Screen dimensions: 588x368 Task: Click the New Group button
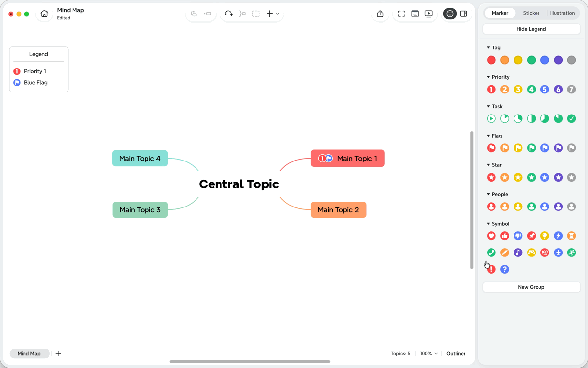531,287
